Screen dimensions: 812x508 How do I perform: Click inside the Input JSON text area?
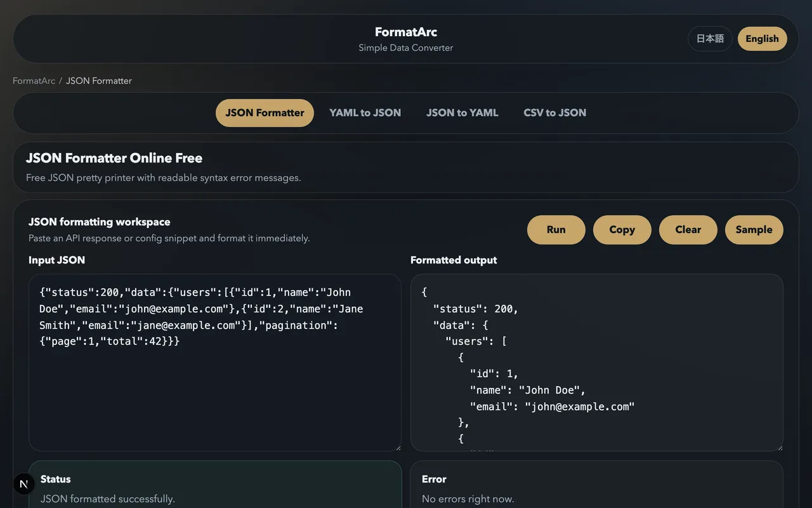[214, 394]
